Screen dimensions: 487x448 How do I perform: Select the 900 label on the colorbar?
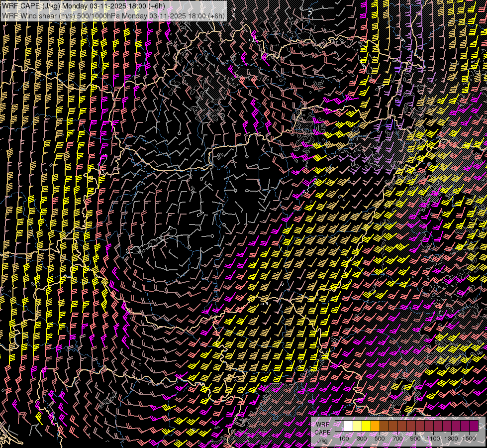416,438
